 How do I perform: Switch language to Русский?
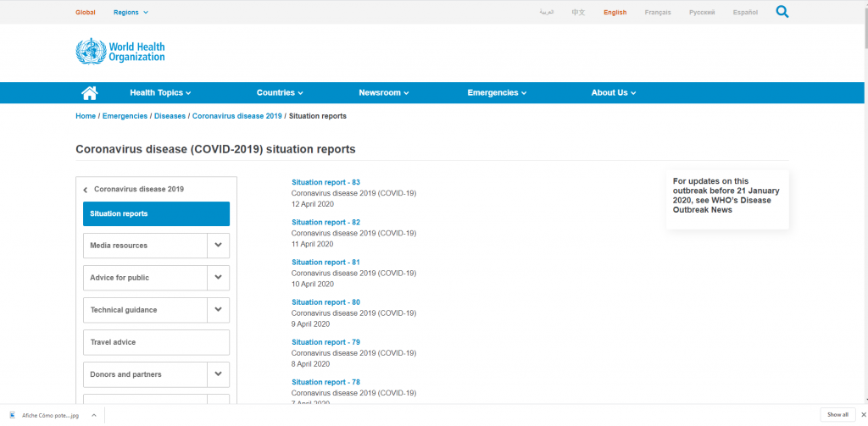[702, 12]
